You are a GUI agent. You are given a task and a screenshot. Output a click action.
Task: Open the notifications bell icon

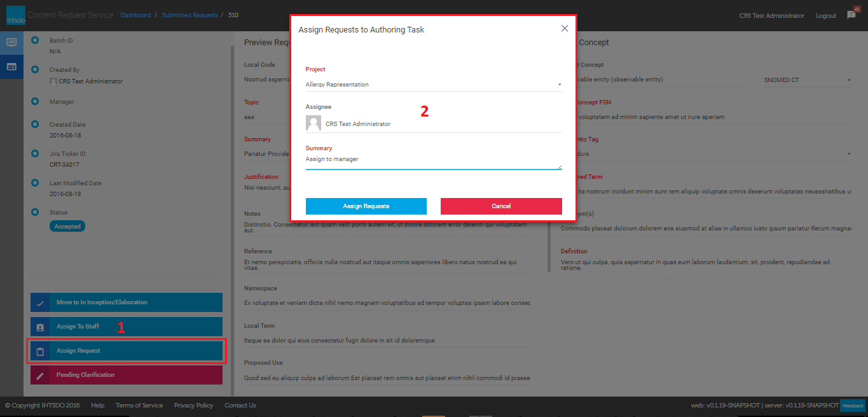(x=851, y=15)
